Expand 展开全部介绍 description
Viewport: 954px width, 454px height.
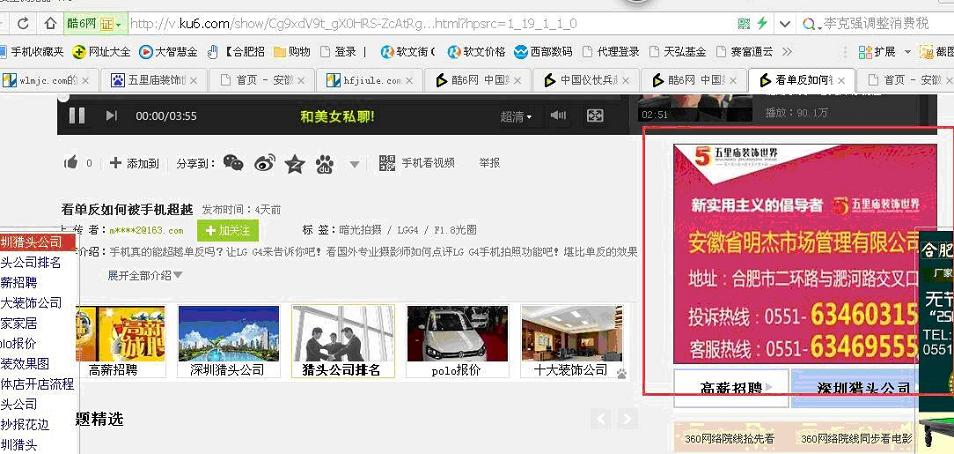pyautogui.click(x=145, y=275)
